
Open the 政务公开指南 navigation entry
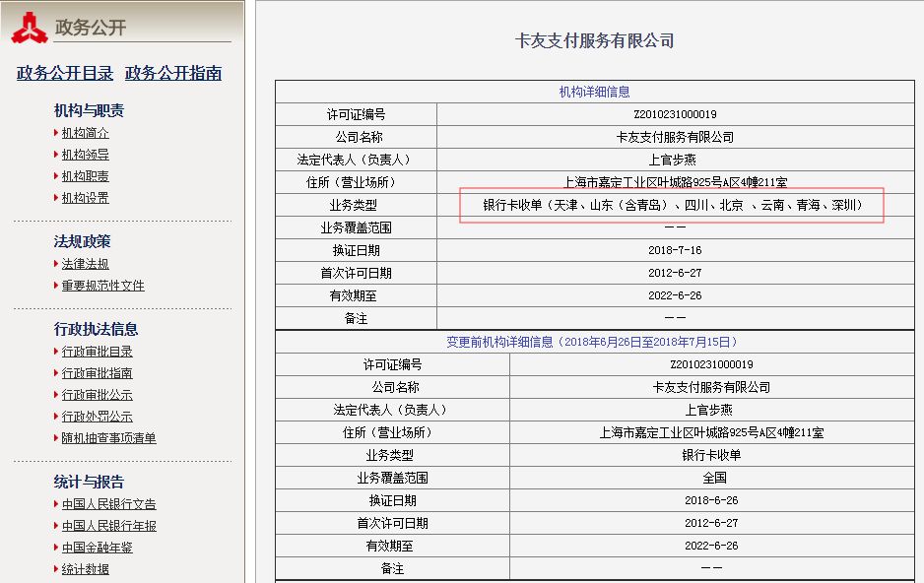point(172,73)
